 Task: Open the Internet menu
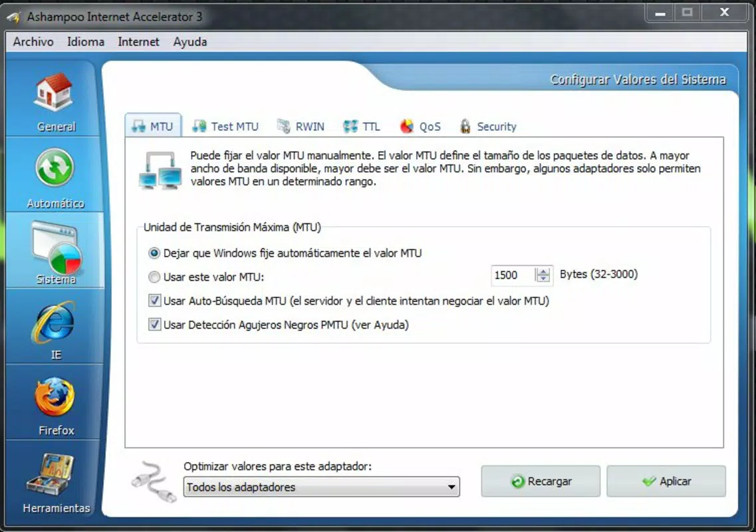(x=138, y=42)
